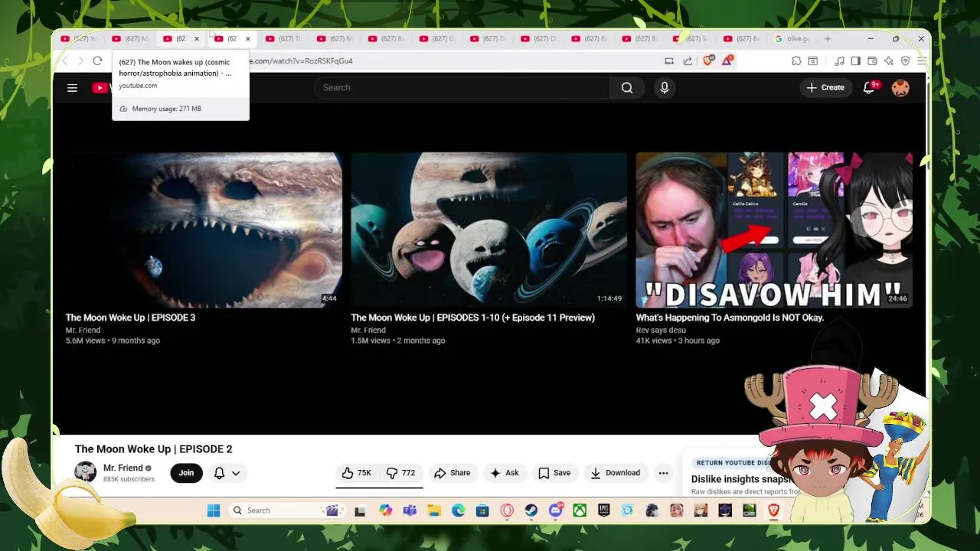This screenshot has width=980, height=551.
Task: Open the YouTube account avatar menu
Action: tap(900, 87)
